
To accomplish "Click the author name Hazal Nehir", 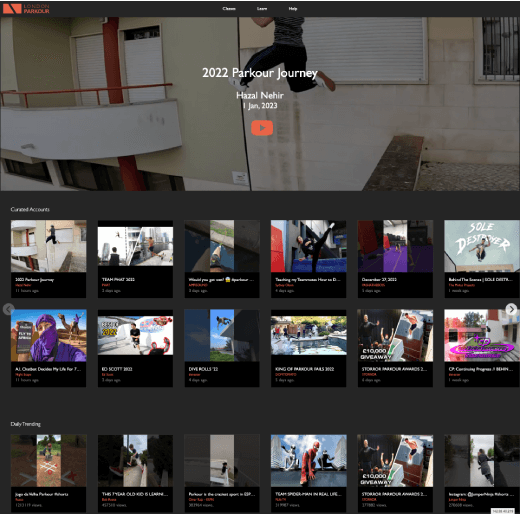I will click(260, 95).
